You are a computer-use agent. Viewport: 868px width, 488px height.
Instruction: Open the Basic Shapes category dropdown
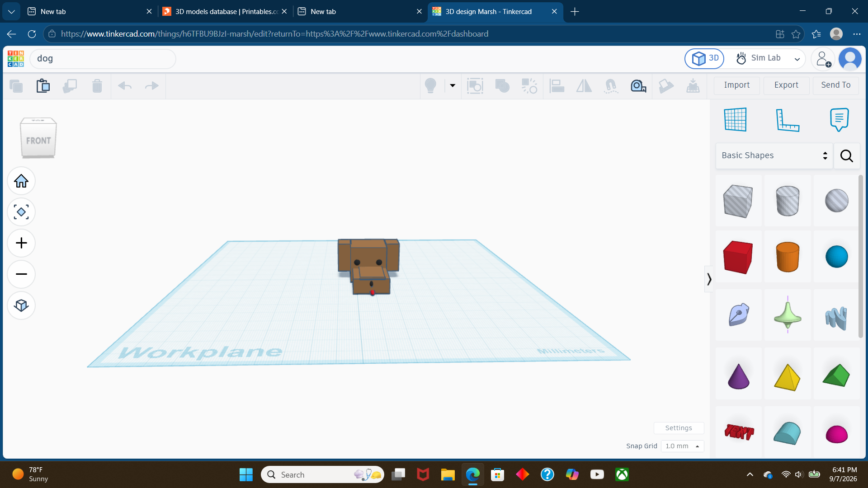pos(774,155)
